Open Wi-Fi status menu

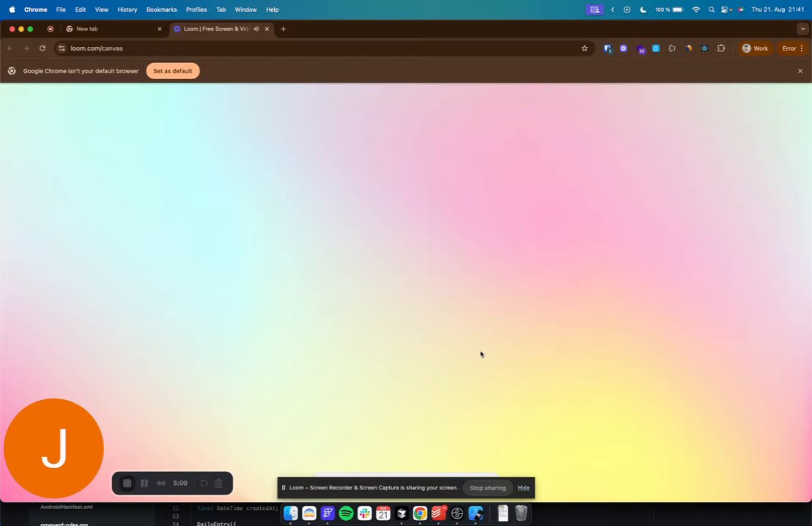696,10
